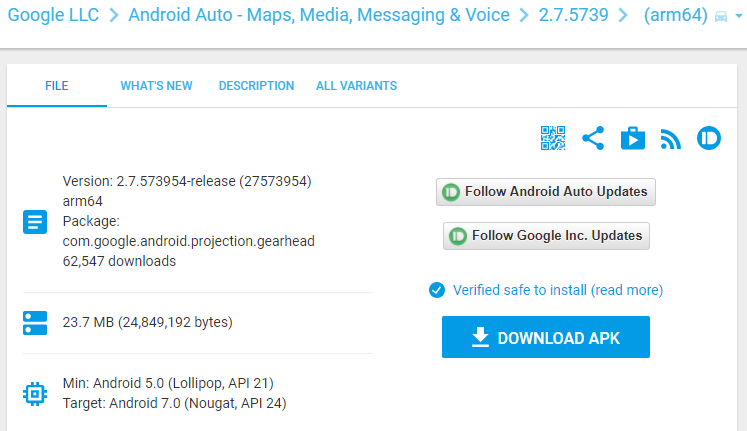Click the 62,547 downloads text
The width and height of the screenshot is (747, 431).
pyautogui.click(x=119, y=261)
